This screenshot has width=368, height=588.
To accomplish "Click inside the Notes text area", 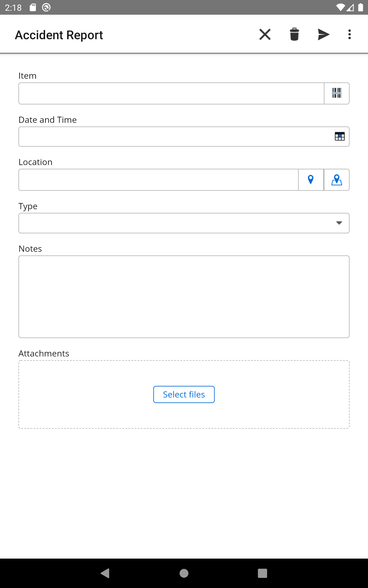I will coord(184,297).
